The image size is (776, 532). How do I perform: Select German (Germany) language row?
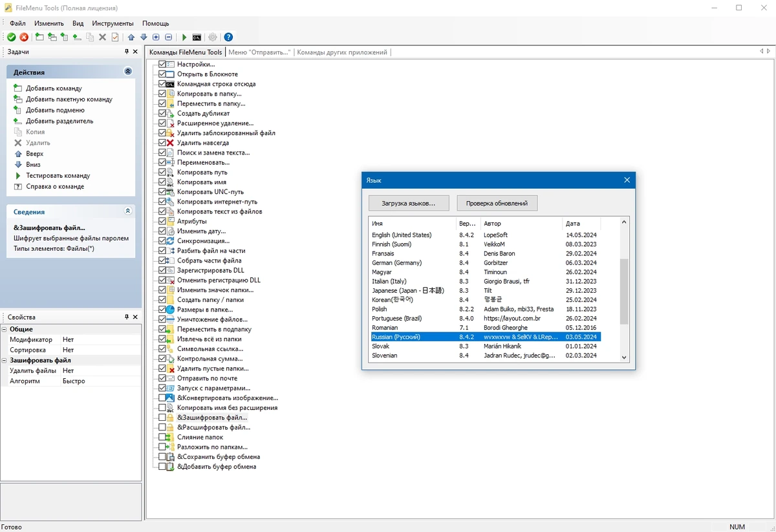click(485, 263)
